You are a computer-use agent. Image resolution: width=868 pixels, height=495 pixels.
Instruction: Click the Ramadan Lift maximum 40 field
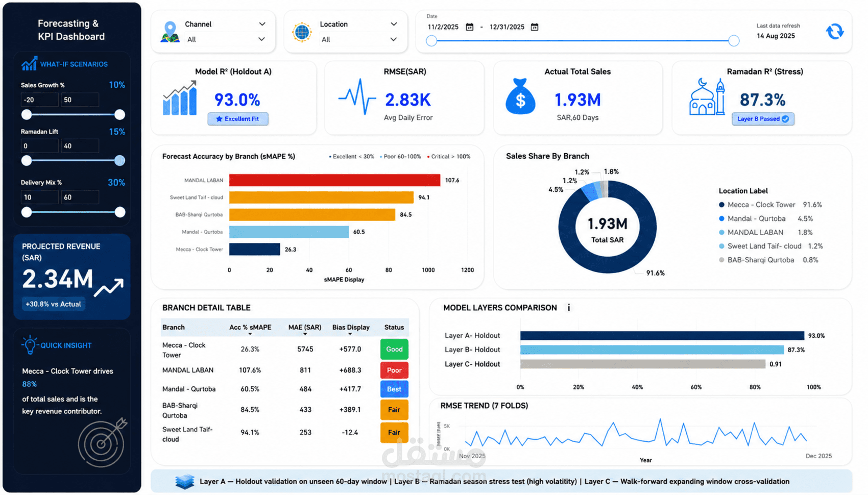[80, 146]
